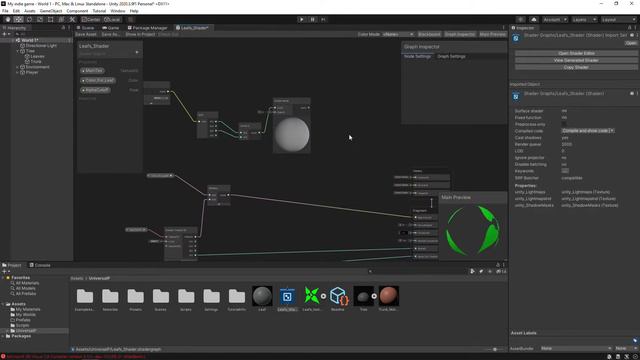Click Save Asset in shader graph toolbar
This screenshot has width=640, height=360.
tap(86, 34)
